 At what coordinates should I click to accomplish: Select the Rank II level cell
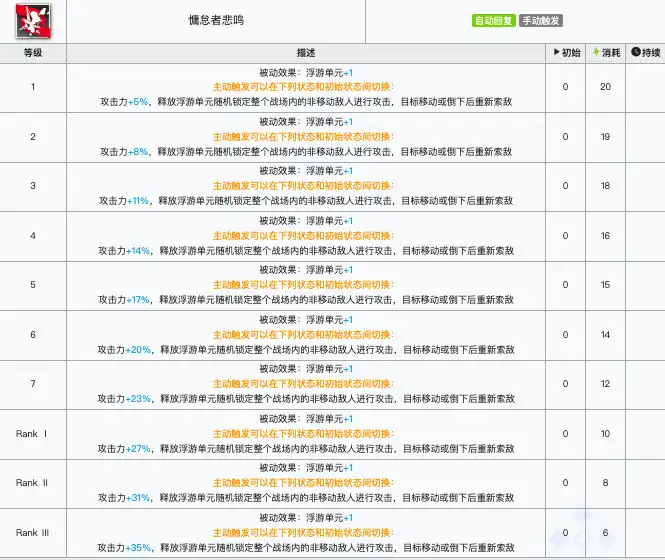pyautogui.click(x=33, y=483)
